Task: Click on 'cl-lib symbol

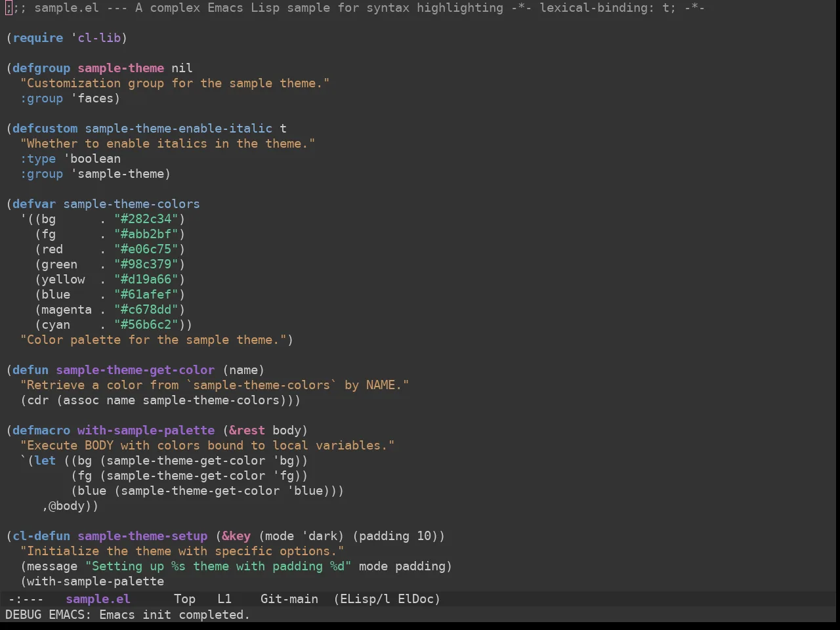Action: tap(96, 38)
